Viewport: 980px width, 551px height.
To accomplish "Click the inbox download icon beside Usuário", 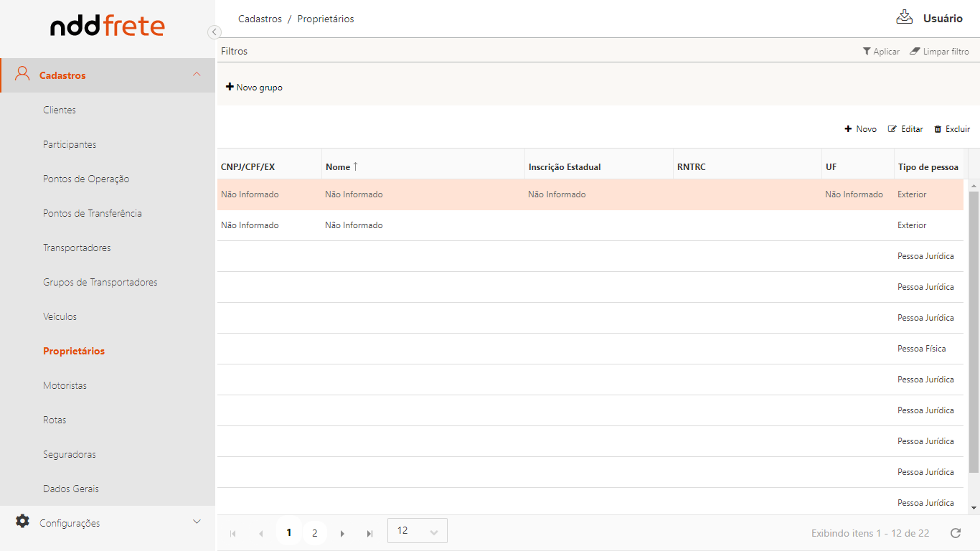I will coord(904,17).
